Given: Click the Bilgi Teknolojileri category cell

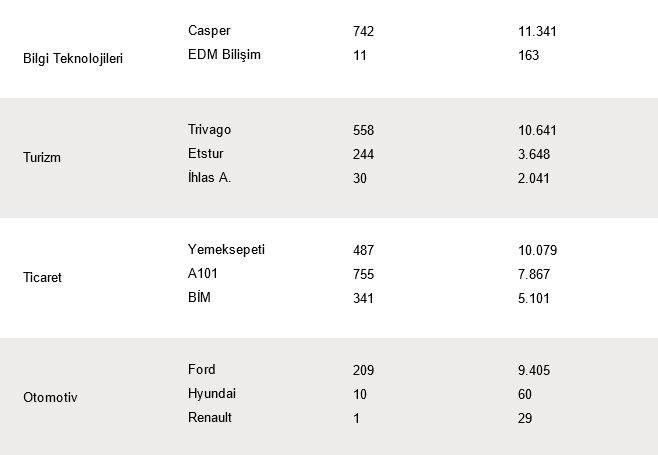Looking at the screenshot, I should pos(73,58).
